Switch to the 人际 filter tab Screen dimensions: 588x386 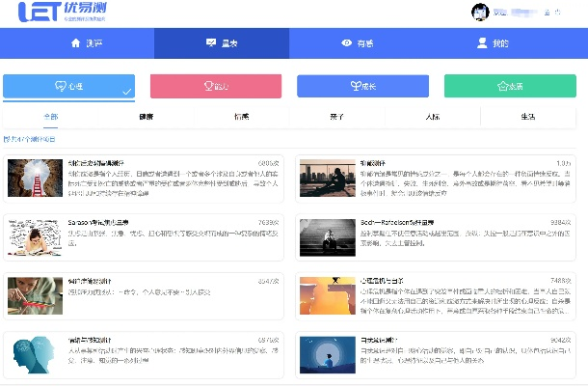point(433,117)
